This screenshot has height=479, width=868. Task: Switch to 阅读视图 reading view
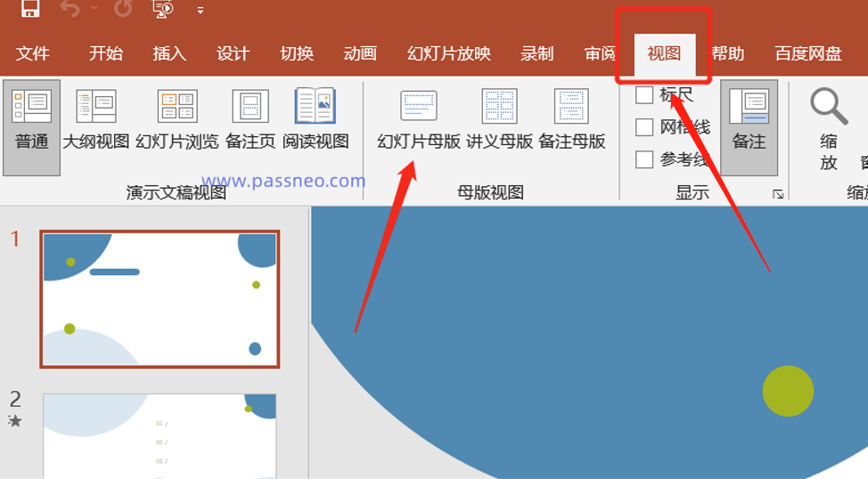tap(315, 119)
